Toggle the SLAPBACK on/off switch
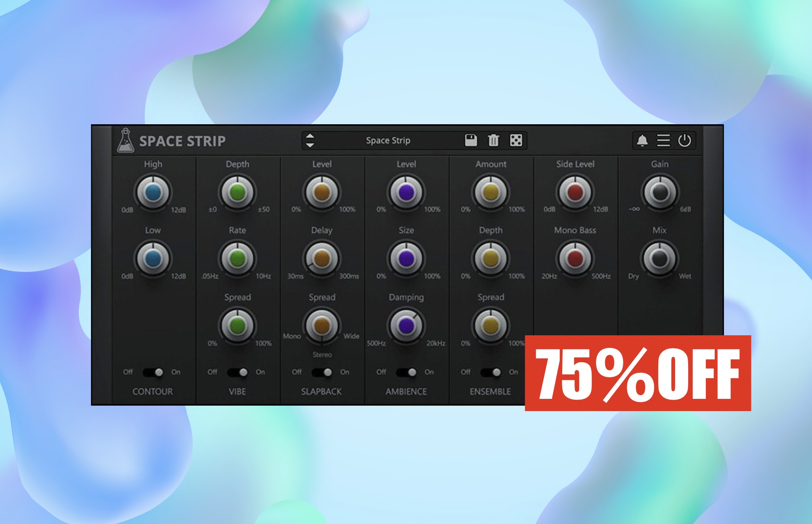The height and width of the screenshot is (524, 812). coord(322,372)
